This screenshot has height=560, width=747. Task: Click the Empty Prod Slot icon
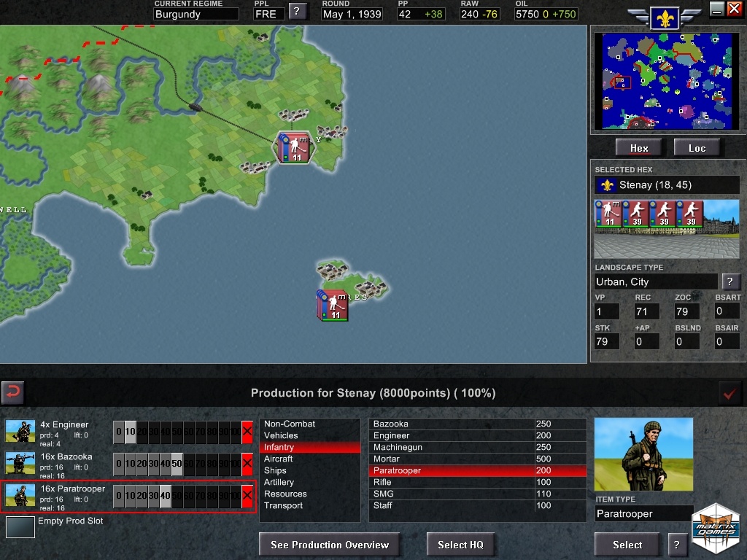[x=20, y=527]
